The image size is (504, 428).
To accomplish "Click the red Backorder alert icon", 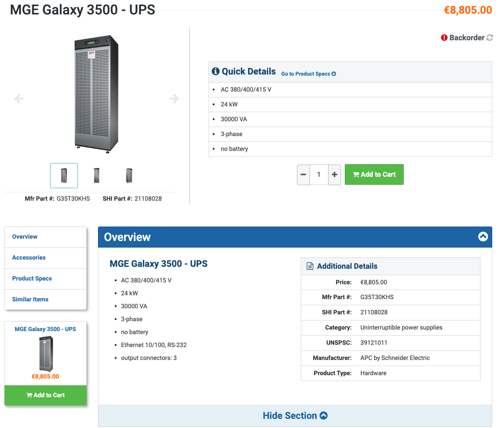I will (444, 38).
